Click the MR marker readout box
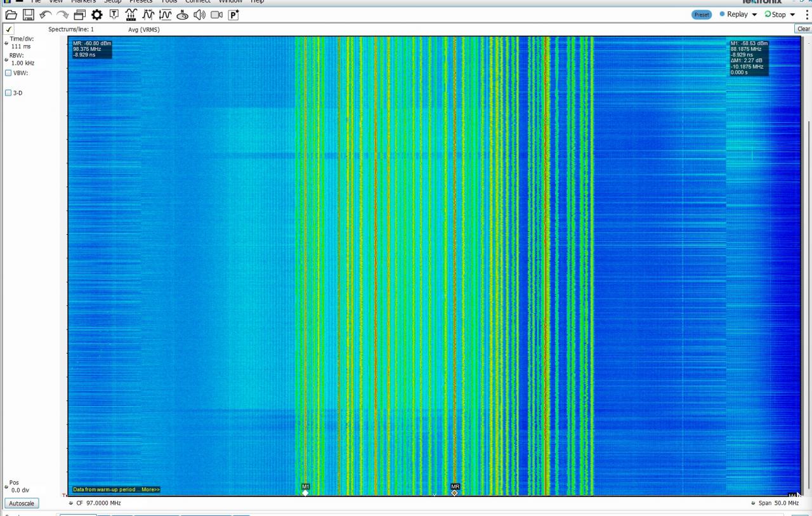This screenshot has height=516, width=812. pyautogui.click(x=92, y=49)
